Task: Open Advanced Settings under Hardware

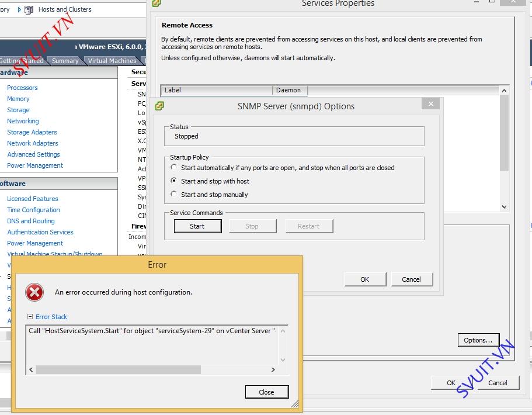Action: pos(34,154)
